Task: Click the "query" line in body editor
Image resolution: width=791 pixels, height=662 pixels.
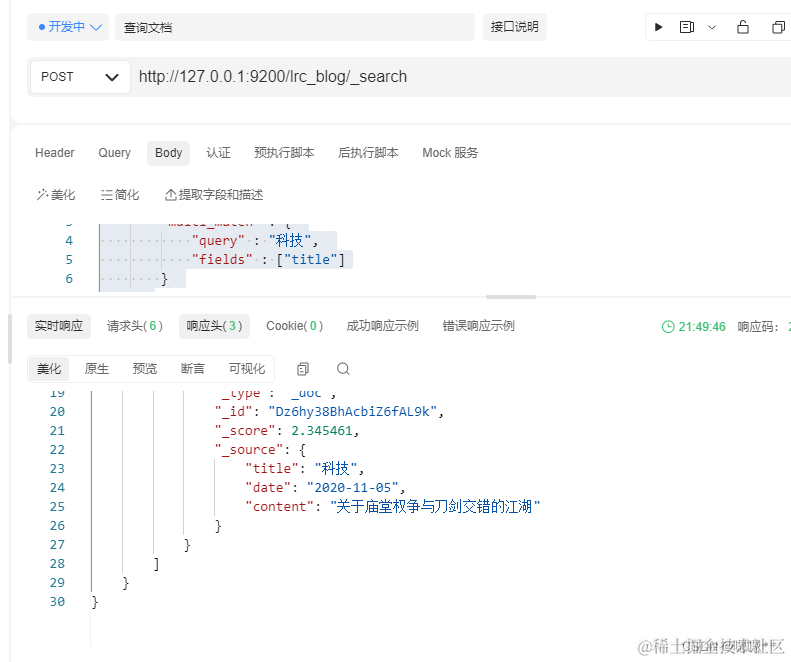Action: click(x=255, y=241)
